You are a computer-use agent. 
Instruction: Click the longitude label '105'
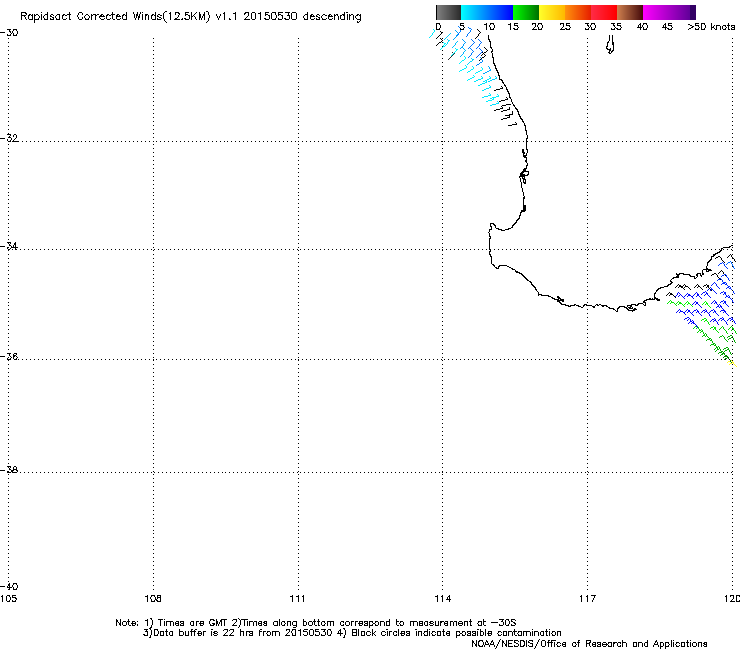[8, 599]
